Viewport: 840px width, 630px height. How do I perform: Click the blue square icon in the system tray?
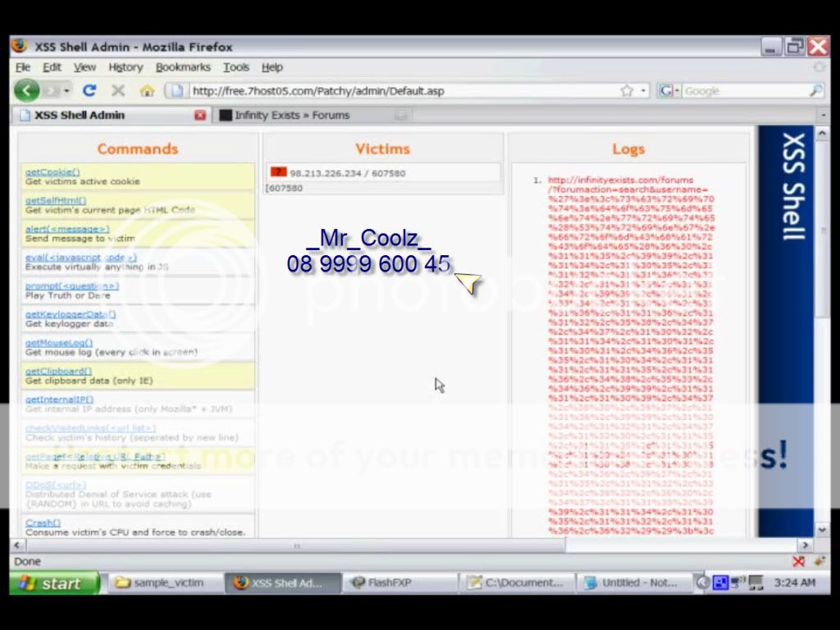[x=720, y=582]
